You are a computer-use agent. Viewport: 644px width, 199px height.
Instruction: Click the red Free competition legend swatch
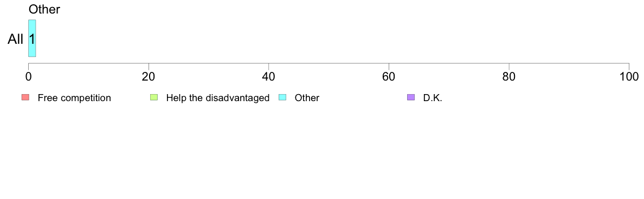pos(25,97)
